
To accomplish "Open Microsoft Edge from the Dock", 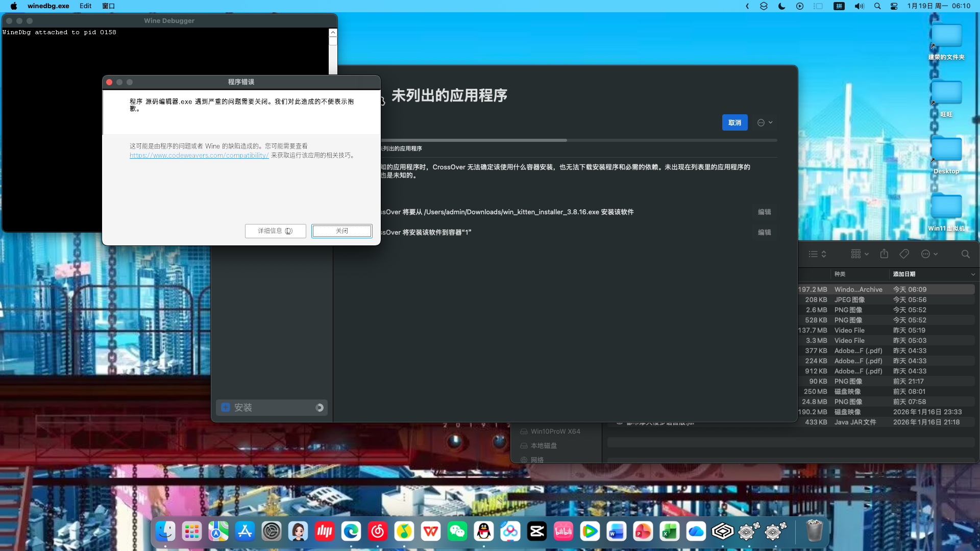I will pyautogui.click(x=351, y=532).
